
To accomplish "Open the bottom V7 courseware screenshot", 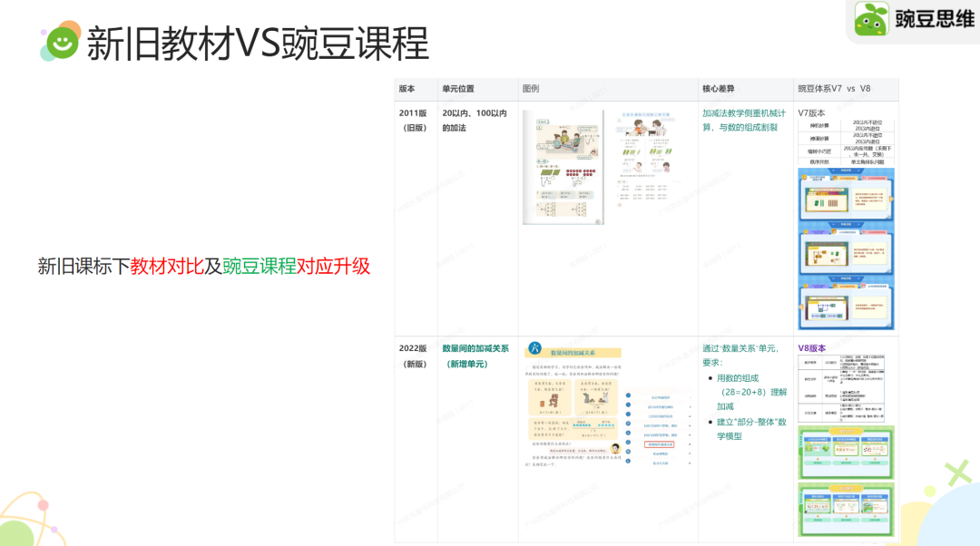I will click(847, 303).
